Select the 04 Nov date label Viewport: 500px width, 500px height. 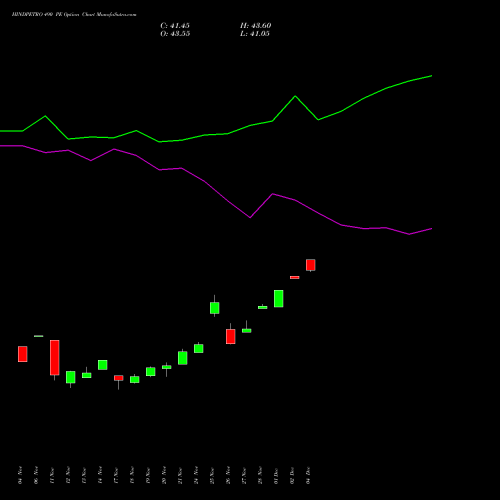coord(20,475)
